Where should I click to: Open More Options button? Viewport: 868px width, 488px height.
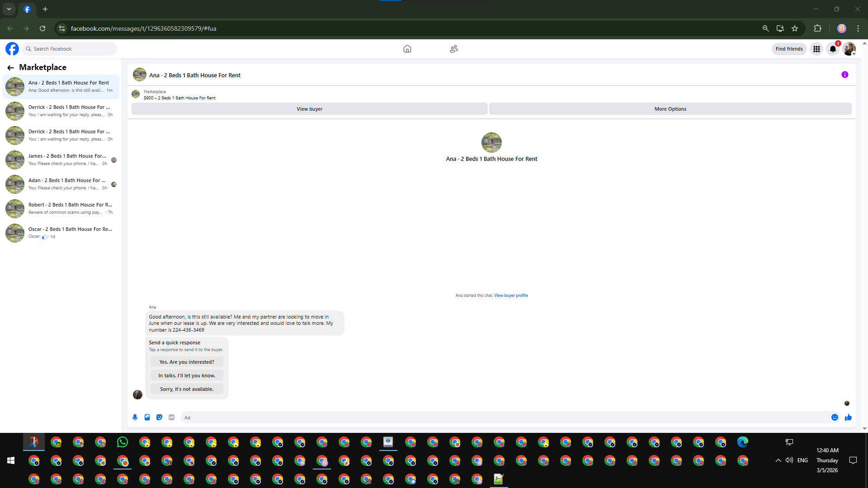point(670,109)
